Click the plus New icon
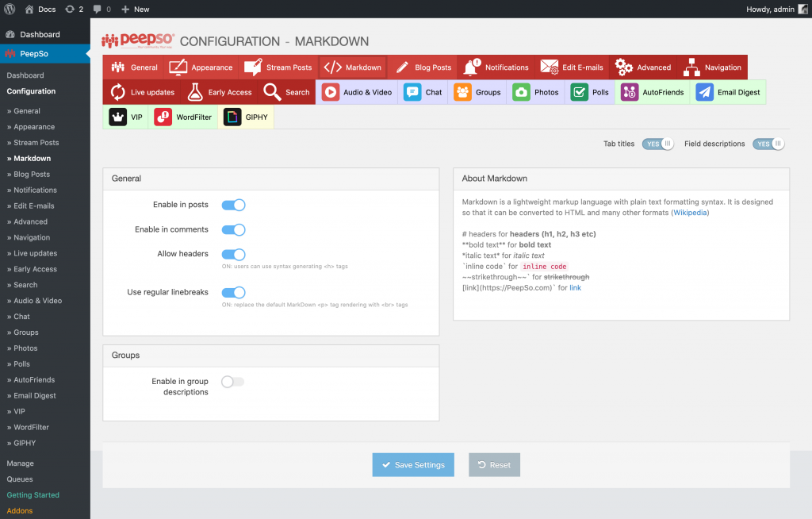This screenshot has height=519, width=812. click(125, 9)
